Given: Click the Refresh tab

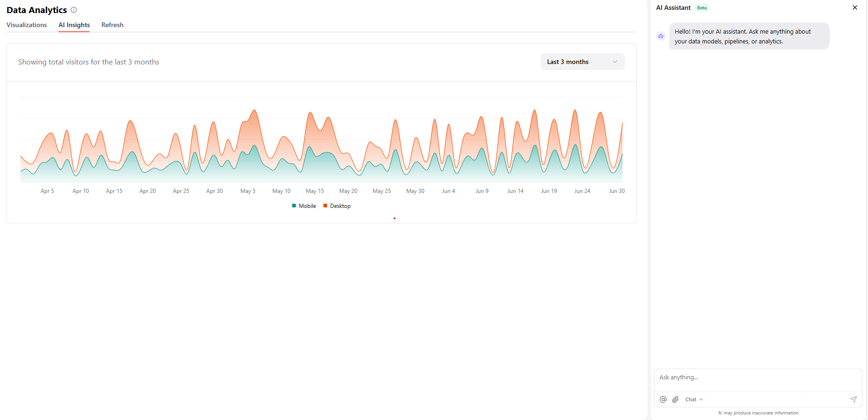Looking at the screenshot, I should 112,25.
